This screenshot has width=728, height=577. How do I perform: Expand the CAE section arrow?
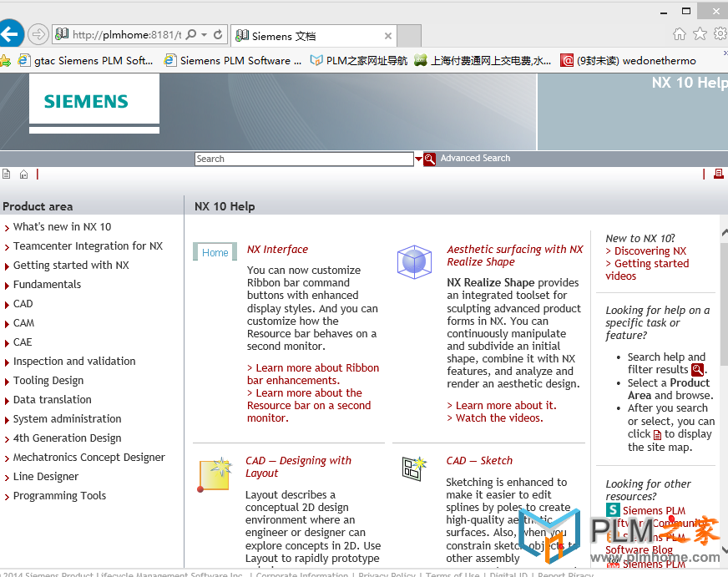[7, 343]
